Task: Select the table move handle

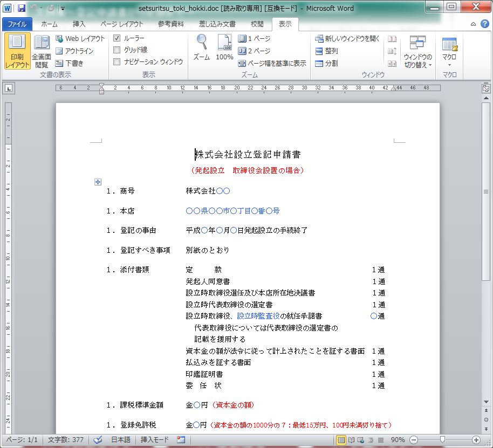Action: (x=98, y=182)
